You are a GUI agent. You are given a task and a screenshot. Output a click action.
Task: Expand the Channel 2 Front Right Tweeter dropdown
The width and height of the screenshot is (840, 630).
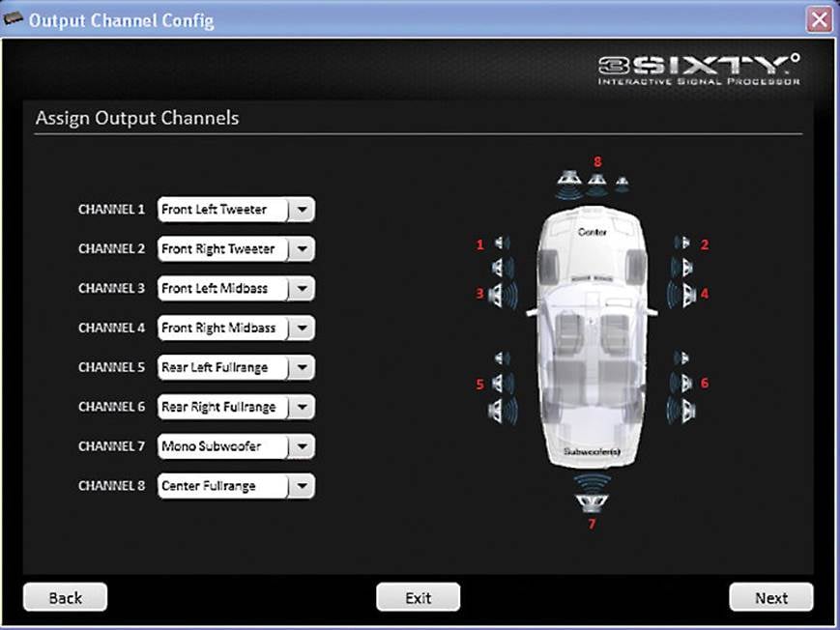302,249
